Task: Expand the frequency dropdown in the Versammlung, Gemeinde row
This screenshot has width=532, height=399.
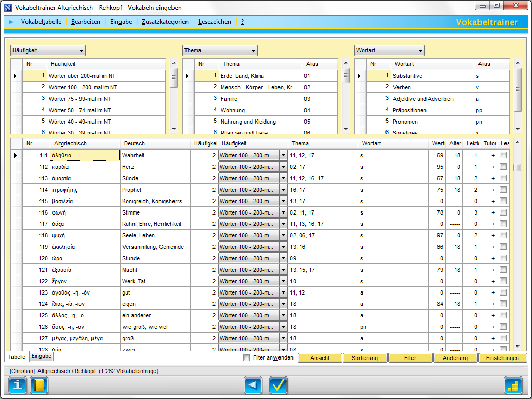Action: pos(283,247)
